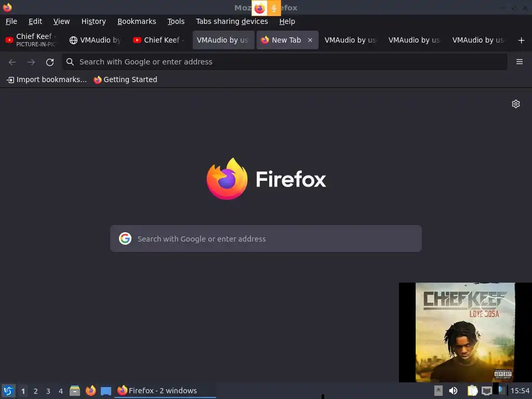532x399 pixels.
Task: Click the Firefox logo on new tab page
Action: [x=266, y=179]
